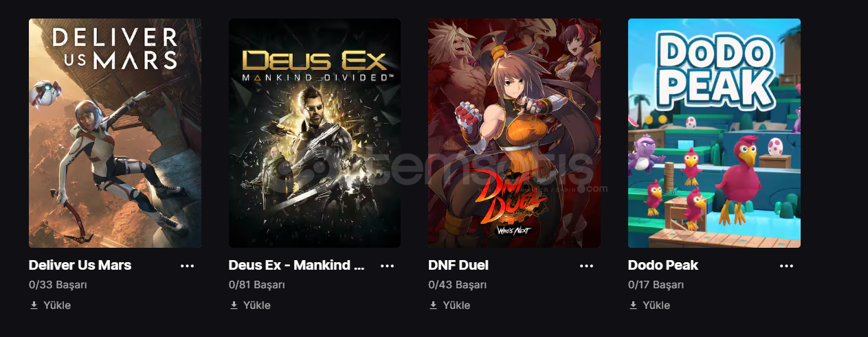Click the DNF Duel game title

pyautogui.click(x=458, y=265)
